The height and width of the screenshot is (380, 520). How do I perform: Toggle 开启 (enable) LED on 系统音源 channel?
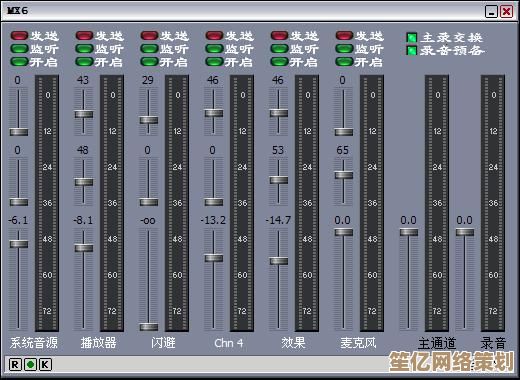pyautogui.click(x=19, y=62)
